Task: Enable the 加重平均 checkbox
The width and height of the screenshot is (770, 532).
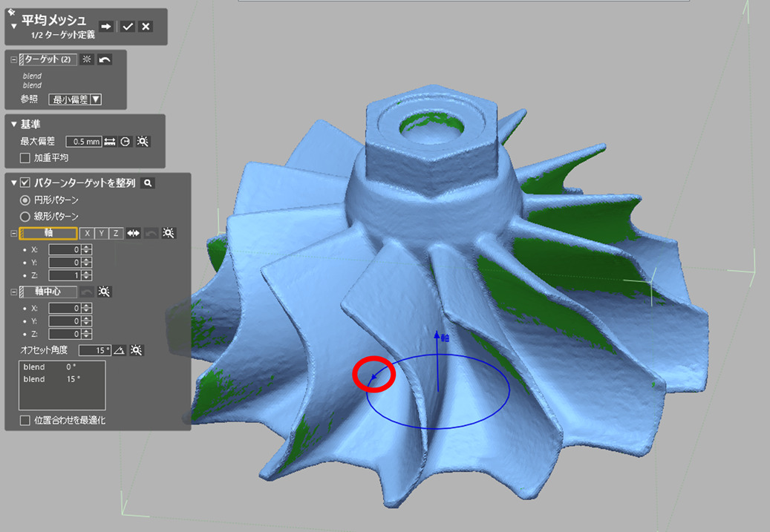Action: 25,157
